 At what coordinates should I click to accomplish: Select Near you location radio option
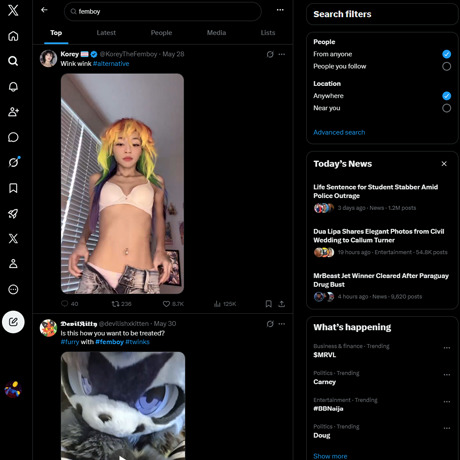447,108
